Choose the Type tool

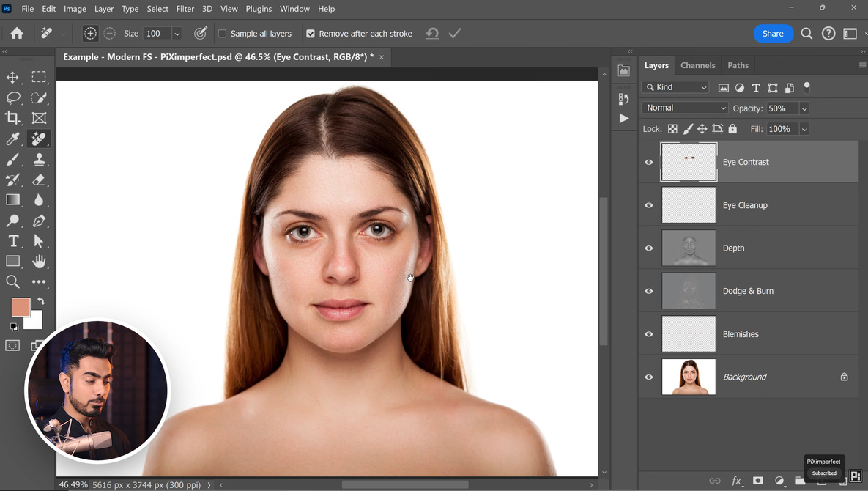[x=13, y=241]
